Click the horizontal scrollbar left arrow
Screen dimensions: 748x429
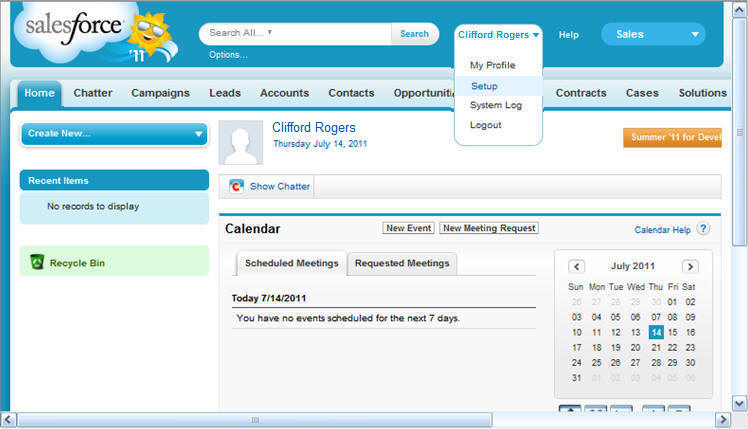point(8,420)
